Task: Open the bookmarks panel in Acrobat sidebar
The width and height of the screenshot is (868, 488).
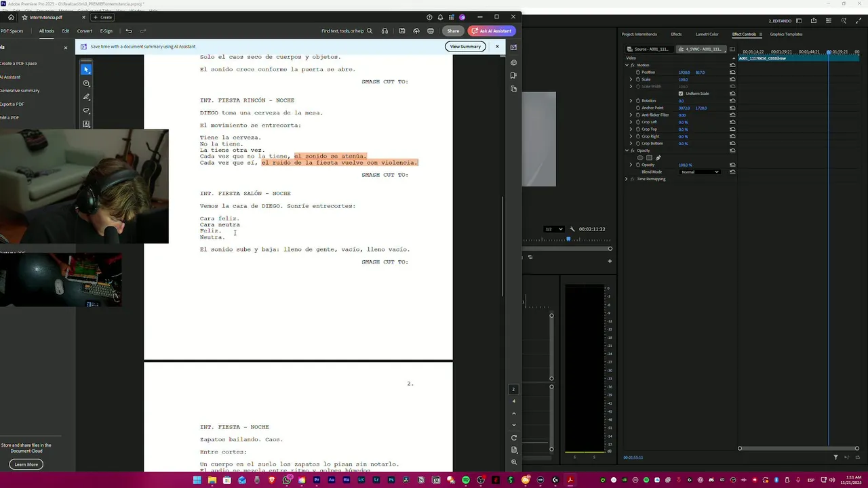Action: [513, 75]
